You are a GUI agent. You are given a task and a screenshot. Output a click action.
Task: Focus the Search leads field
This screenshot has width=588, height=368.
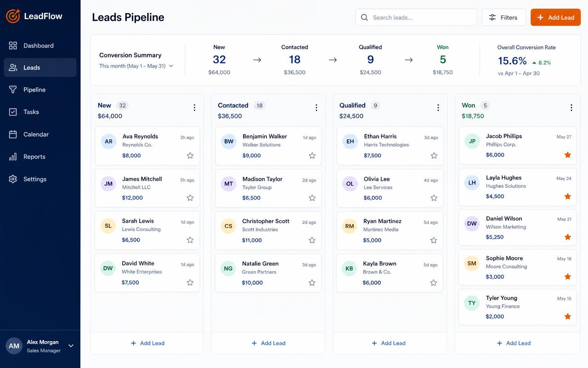(x=416, y=17)
